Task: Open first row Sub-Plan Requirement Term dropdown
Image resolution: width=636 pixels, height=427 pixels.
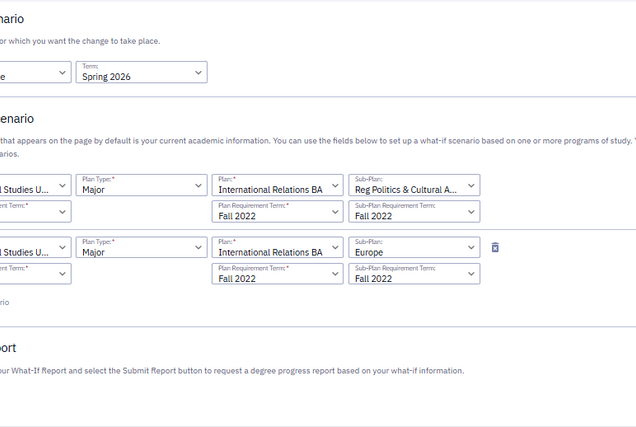Action: (x=414, y=211)
